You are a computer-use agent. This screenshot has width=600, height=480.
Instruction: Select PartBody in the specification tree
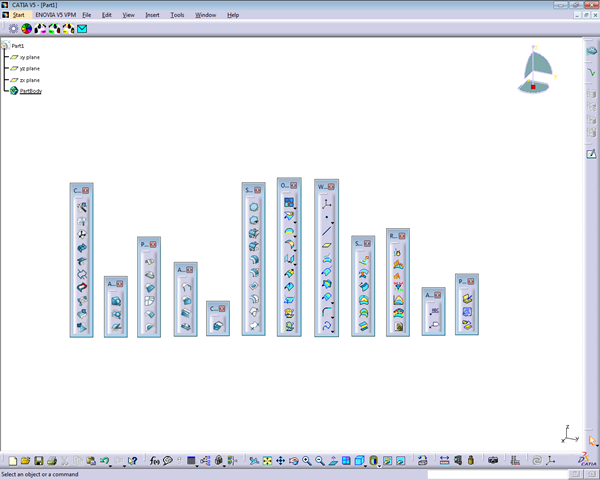[30, 91]
